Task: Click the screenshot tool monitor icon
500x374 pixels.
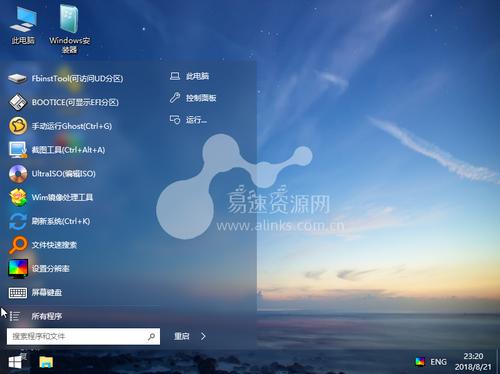Action: [x=18, y=150]
